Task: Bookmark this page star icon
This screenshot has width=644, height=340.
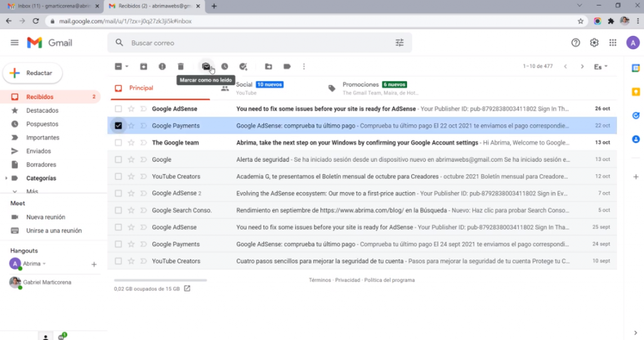Action: 580,21
